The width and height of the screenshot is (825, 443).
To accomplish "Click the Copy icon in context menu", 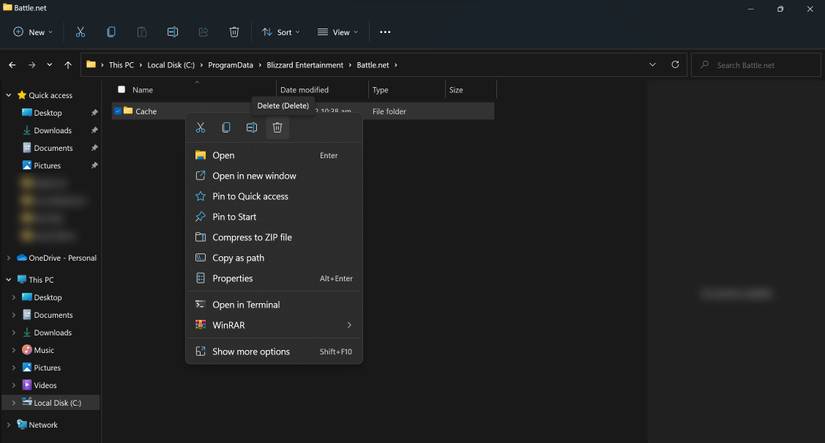I will 226,128.
